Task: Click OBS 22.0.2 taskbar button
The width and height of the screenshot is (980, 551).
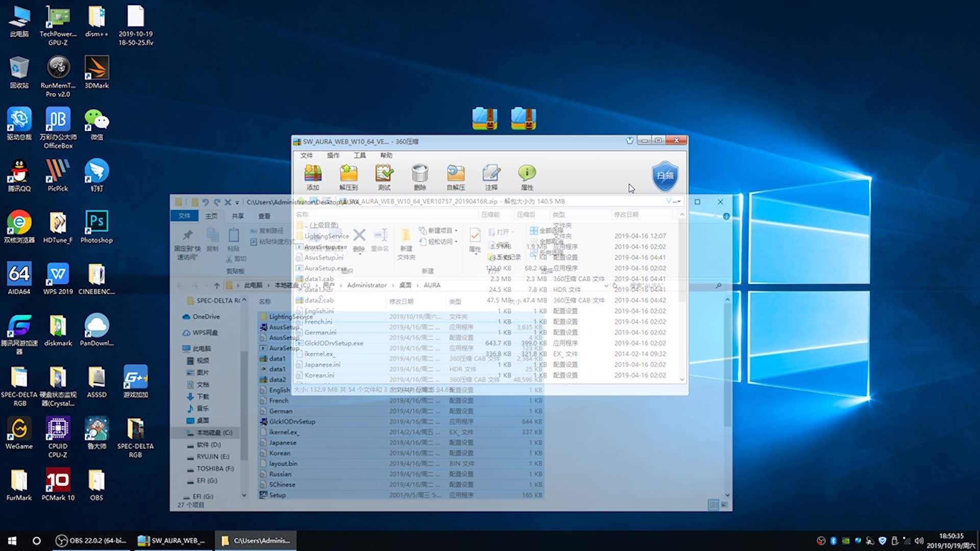Action: pos(91,541)
